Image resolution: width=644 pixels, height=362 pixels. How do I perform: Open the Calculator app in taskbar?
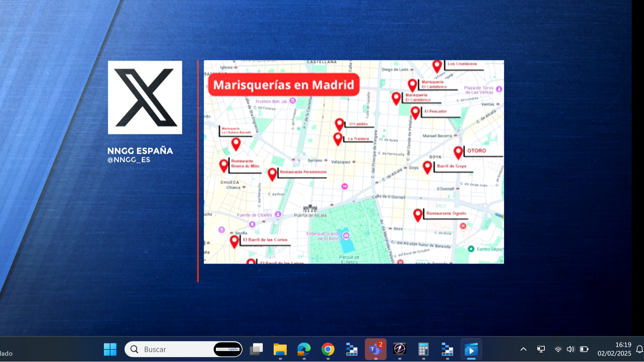[423, 349]
